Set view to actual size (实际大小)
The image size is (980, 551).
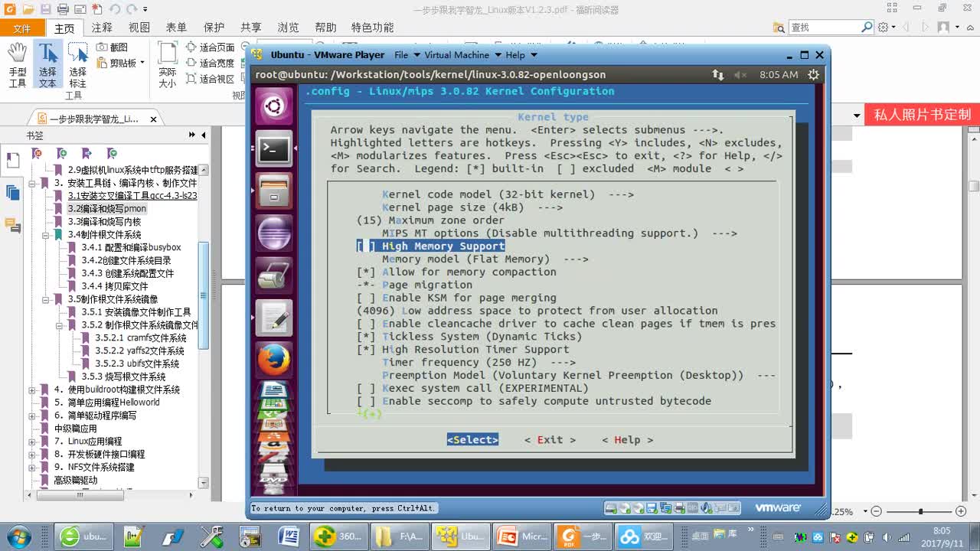tap(167, 65)
